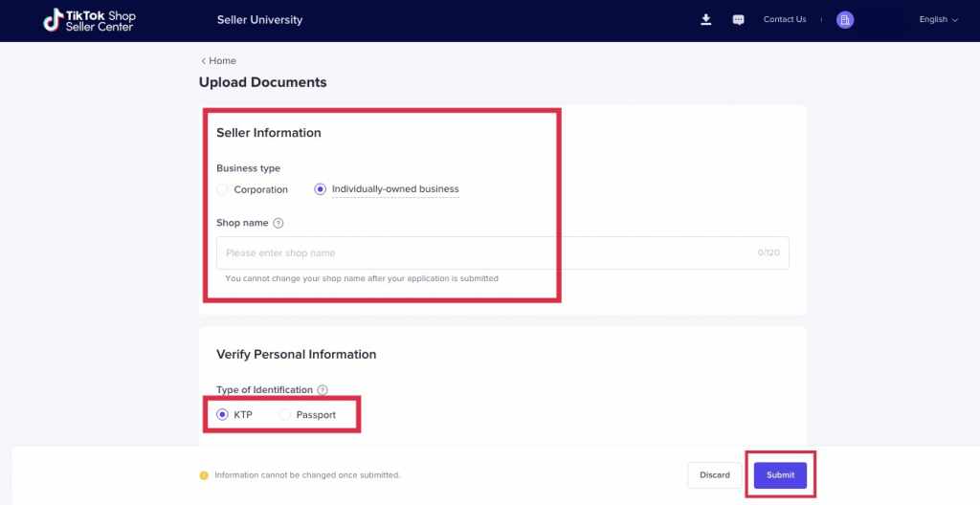Expand the English language dropdown

938,19
